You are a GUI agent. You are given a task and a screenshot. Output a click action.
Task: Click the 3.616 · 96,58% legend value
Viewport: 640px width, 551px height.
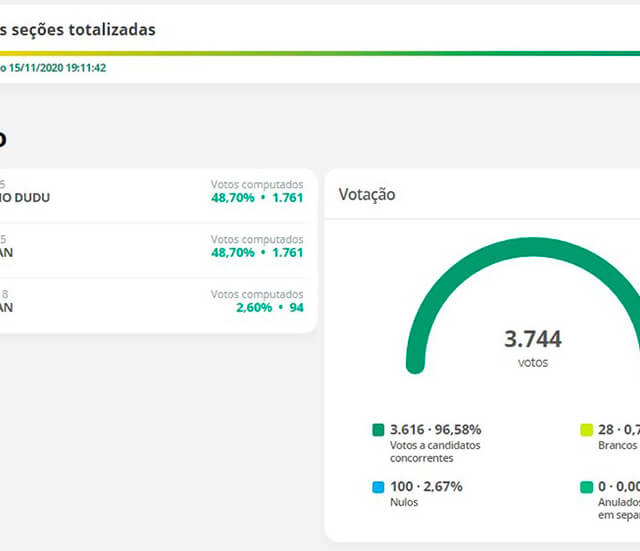(x=435, y=430)
